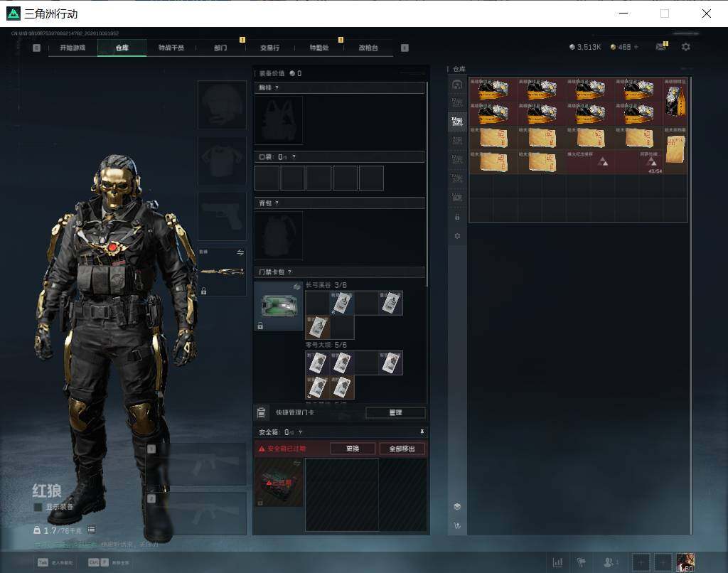Add currency with the plus beside 468
728x573 pixels.
636,47
